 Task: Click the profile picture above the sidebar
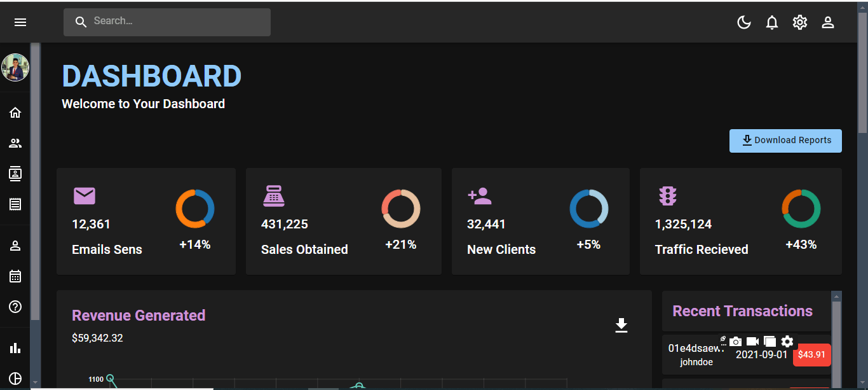click(15, 67)
